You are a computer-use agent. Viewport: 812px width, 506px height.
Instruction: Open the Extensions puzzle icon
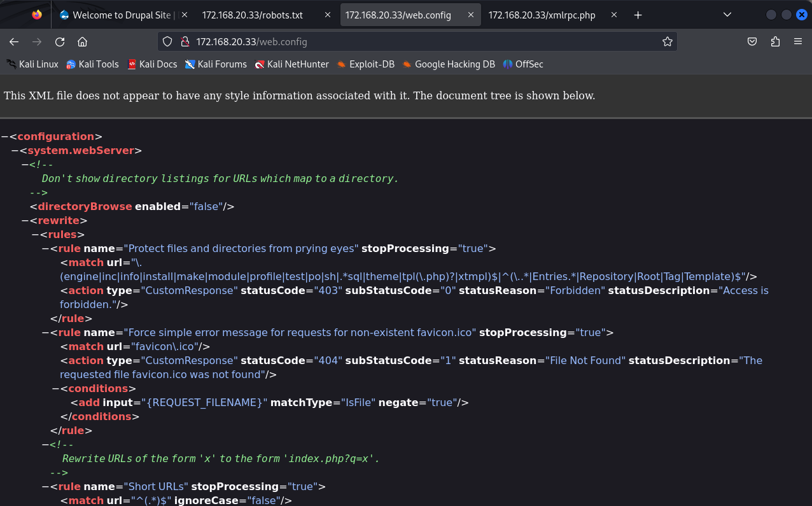click(x=774, y=41)
